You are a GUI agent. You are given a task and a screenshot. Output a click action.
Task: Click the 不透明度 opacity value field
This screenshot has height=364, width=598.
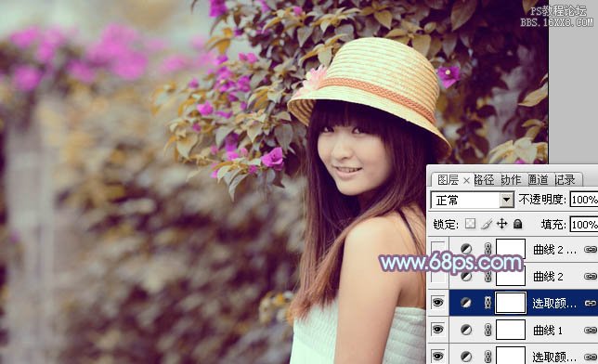coord(584,200)
